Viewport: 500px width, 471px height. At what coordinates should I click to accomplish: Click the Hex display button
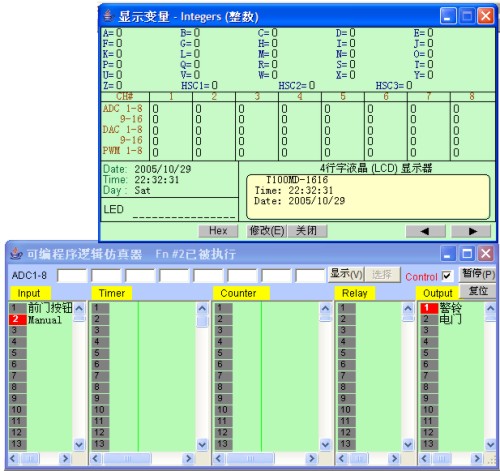coord(218,231)
